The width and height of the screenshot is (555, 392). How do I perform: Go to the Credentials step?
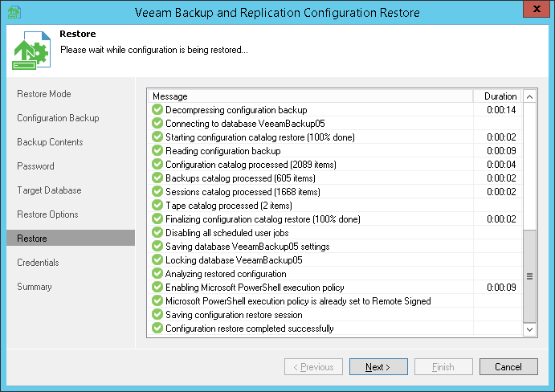pyautogui.click(x=38, y=263)
